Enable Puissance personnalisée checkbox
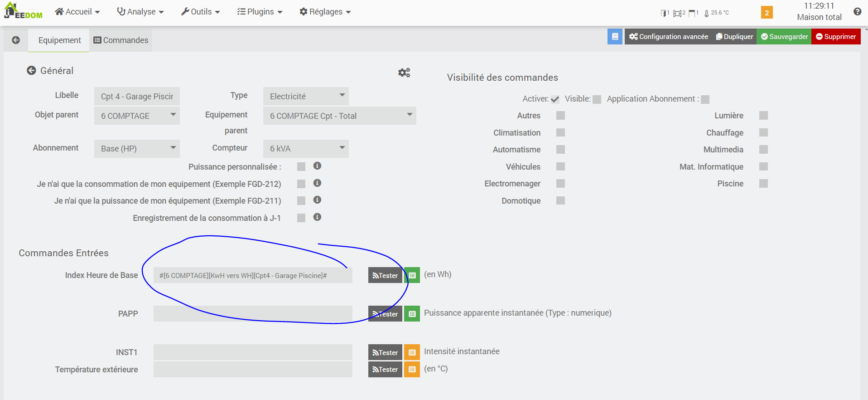Screen dimensions: 868x400 (301, 167)
